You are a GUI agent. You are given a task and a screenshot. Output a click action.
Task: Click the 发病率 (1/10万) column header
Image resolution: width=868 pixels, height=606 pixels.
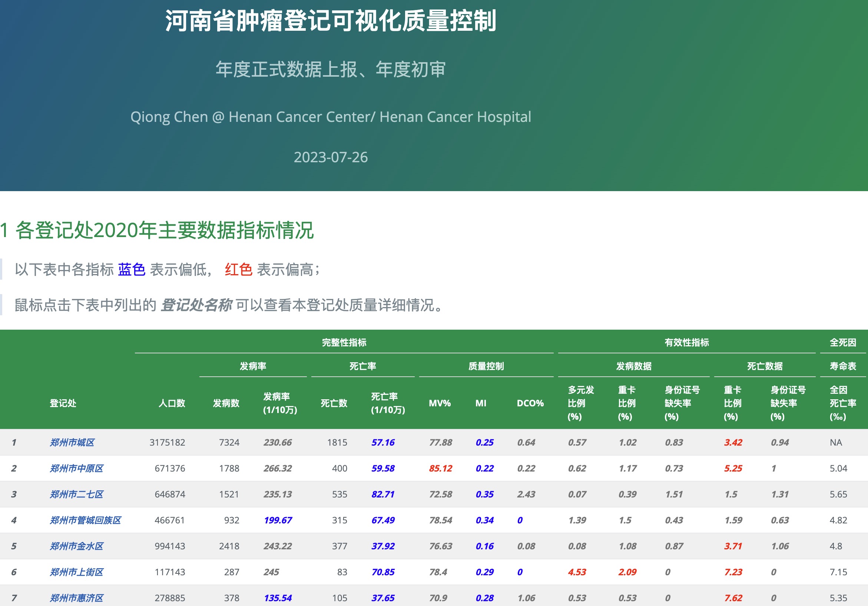pyautogui.click(x=280, y=403)
